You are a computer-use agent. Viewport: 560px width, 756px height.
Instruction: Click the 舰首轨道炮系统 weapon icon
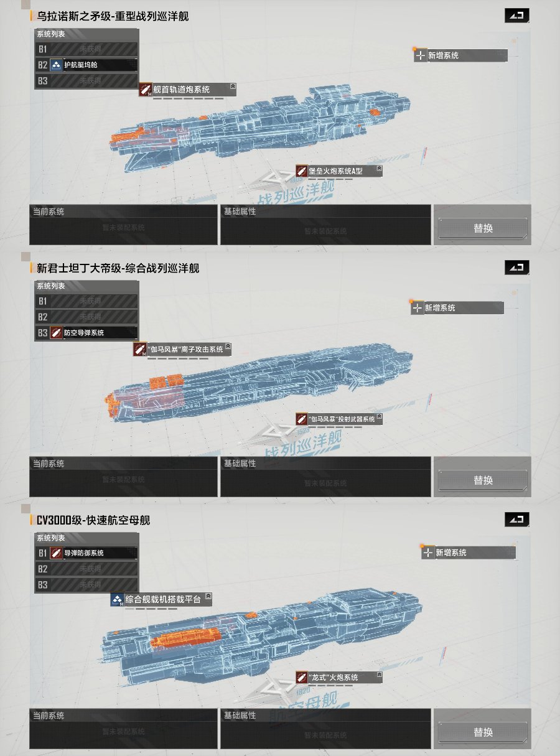click(146, 90)
